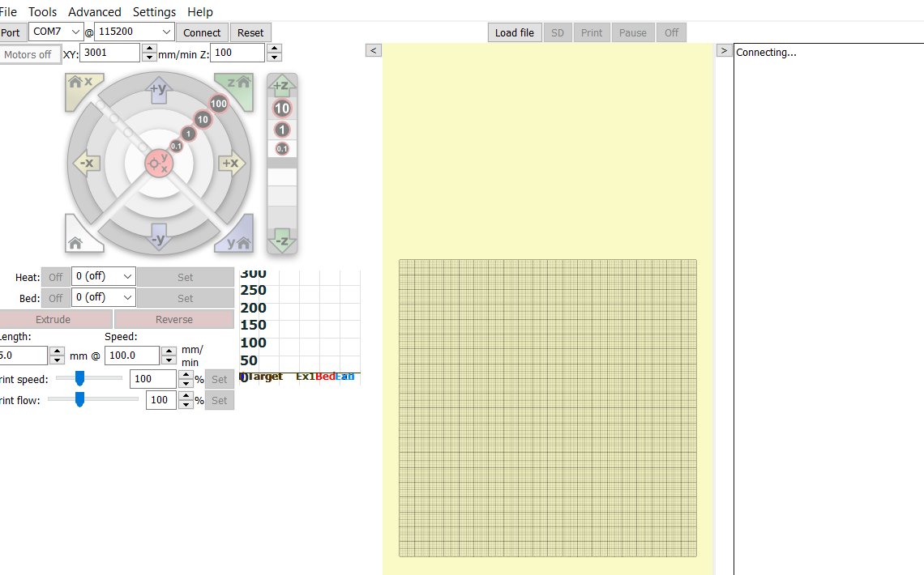Toggle the heater Off button
924x575 pixels.
tap(56, 277)
